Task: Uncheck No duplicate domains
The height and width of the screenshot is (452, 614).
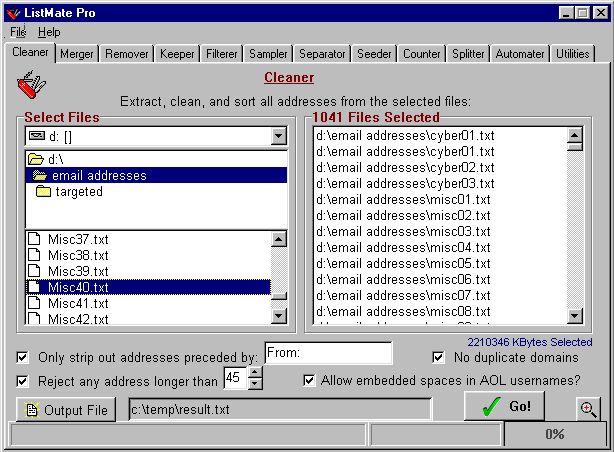Action: (x=438, y=357)
